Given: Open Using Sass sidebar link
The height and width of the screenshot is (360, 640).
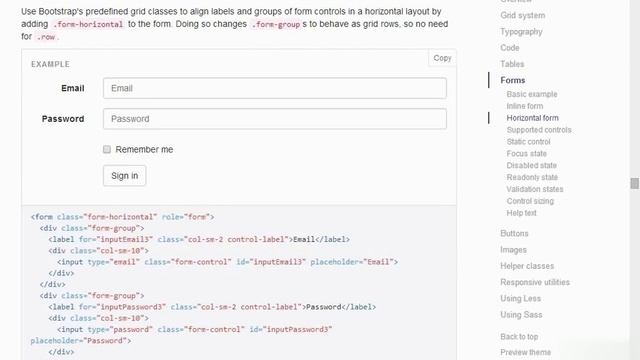Looking at the screenshot, I should pos(521,315).
